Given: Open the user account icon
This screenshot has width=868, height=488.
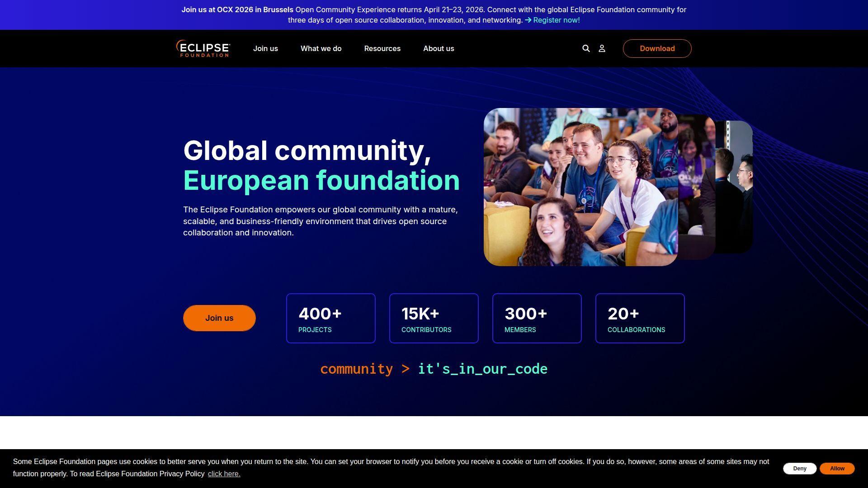Looking at the screenshot, I should click(602, 48).
